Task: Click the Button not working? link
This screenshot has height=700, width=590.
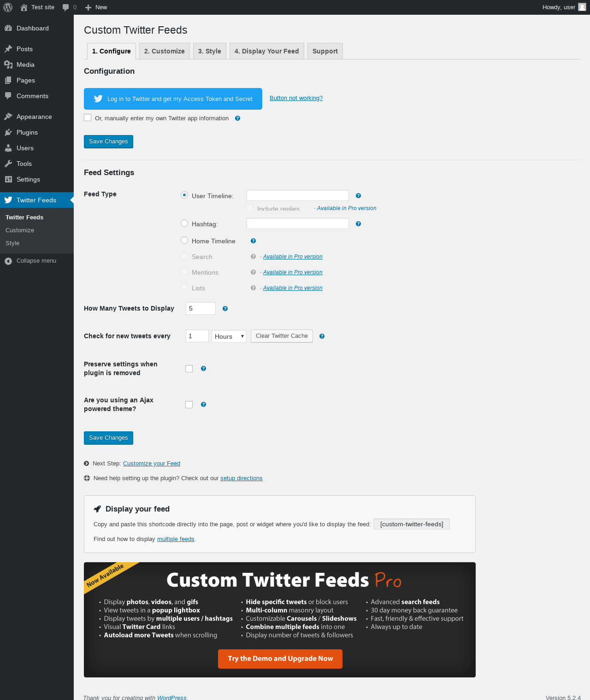Action: click(296, 98)
